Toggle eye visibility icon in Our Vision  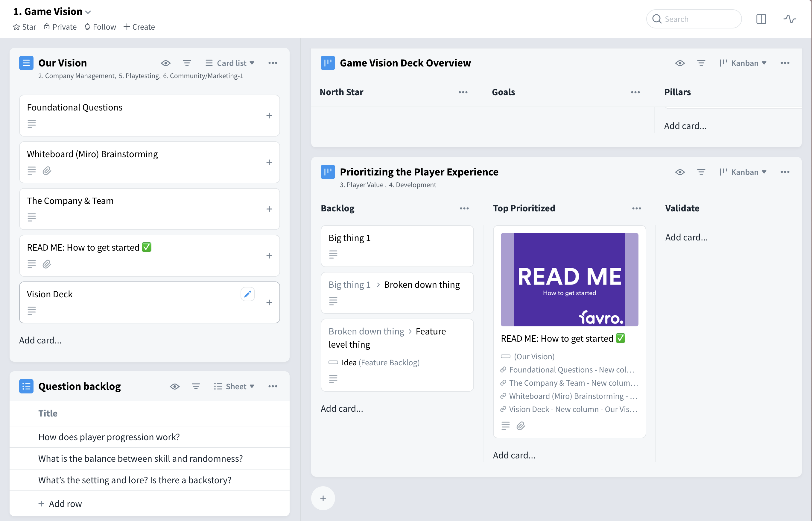pos(166,63)
